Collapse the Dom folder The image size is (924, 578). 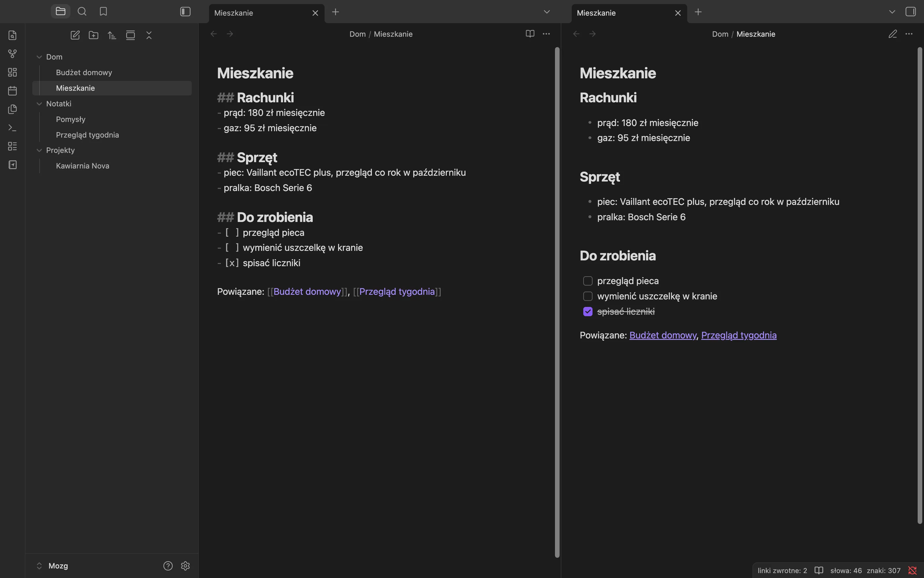(39, 57)
